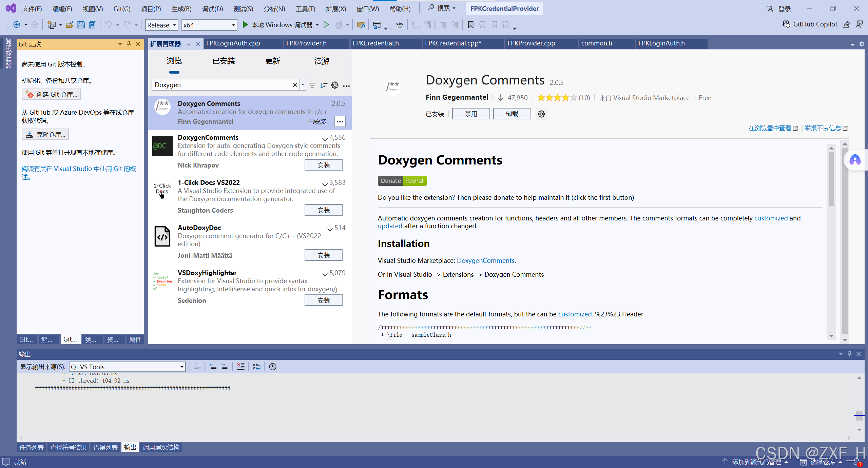The height and width of the screenshot is (468, 868).
Task: Click the feedback person icon top right
Action: [859, 24]
